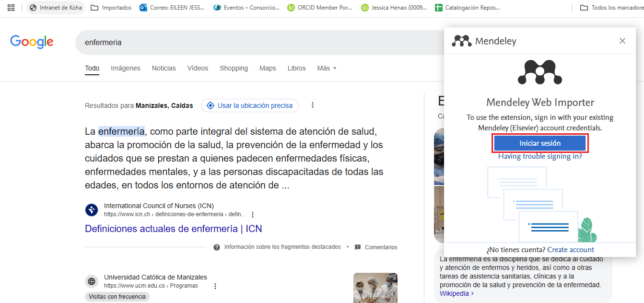Open the Chrome apps grid icon
Viewport: 644px width, 303px height.
point(11,8)
